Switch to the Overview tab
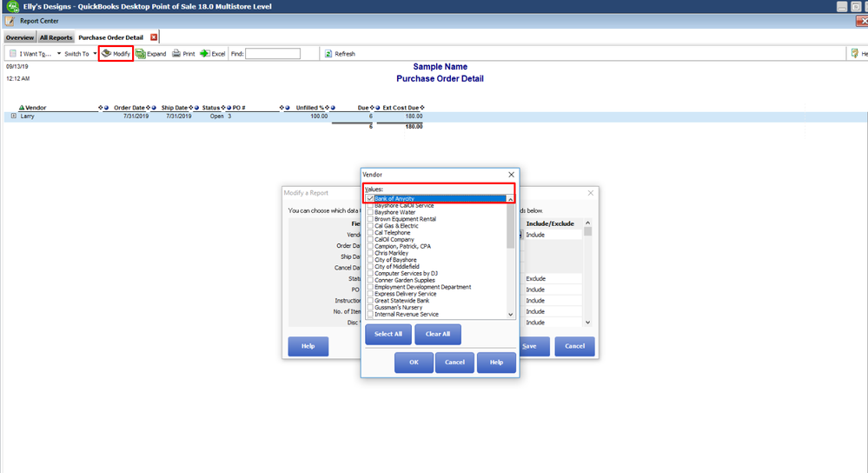 (x=20, y=37)
